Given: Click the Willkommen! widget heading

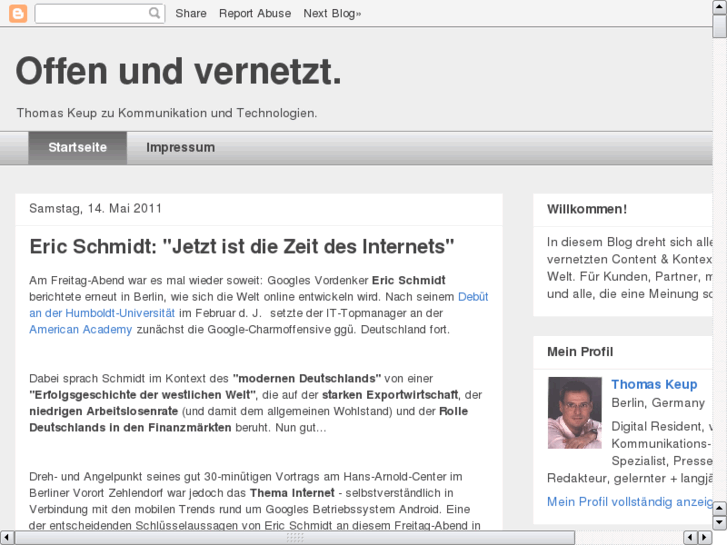Looking at the screenshot, I should pos(587,209).
